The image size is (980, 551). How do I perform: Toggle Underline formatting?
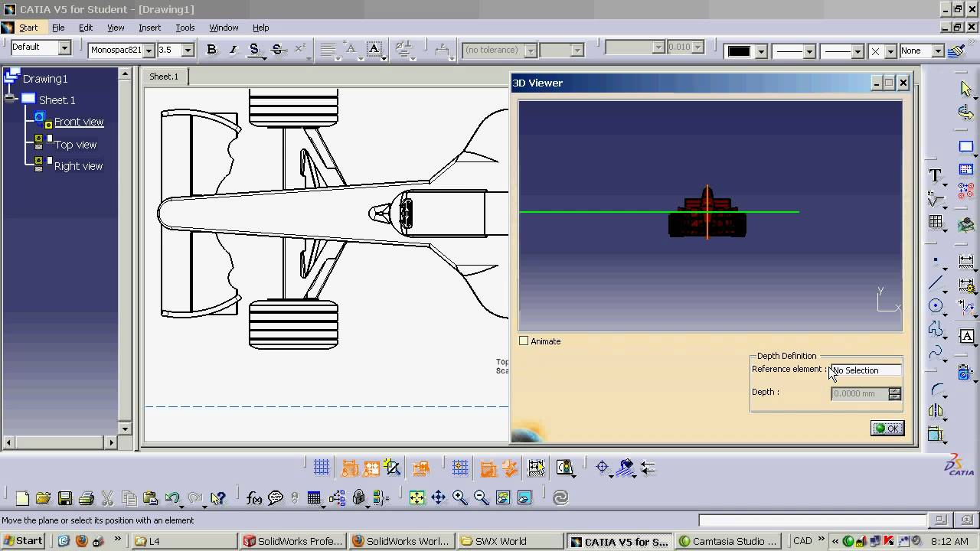coord(254,50)
